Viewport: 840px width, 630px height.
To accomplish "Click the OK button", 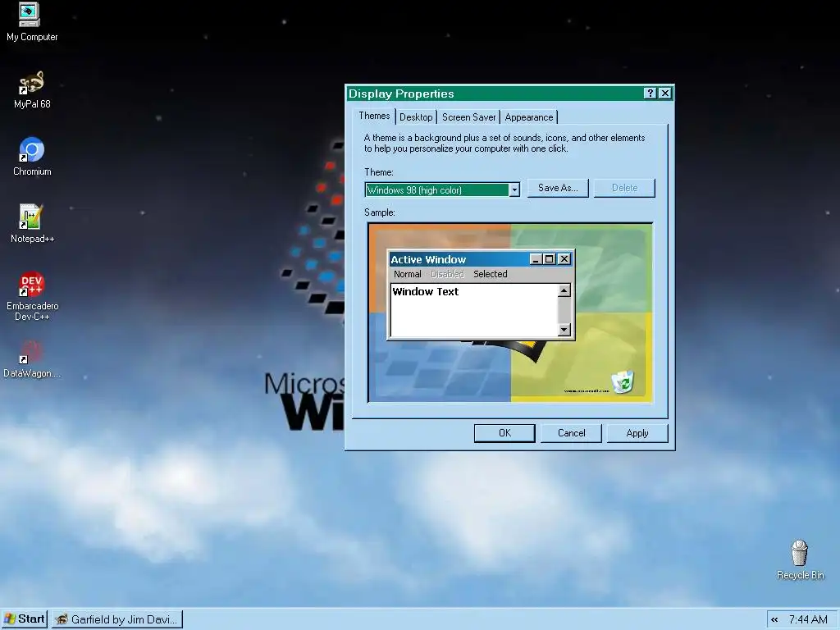I will 504,433.
